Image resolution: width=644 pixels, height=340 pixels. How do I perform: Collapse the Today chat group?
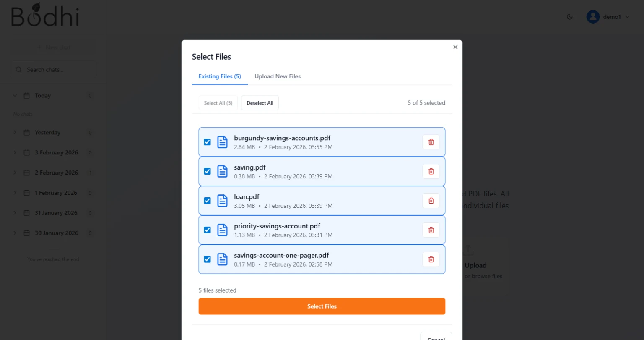click(x=15, y=96)
